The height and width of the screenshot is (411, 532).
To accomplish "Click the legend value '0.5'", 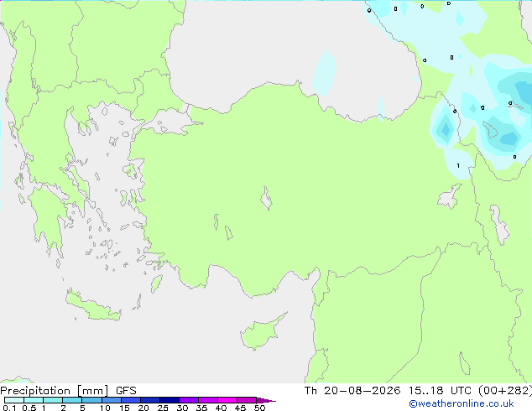I will 29,408.
